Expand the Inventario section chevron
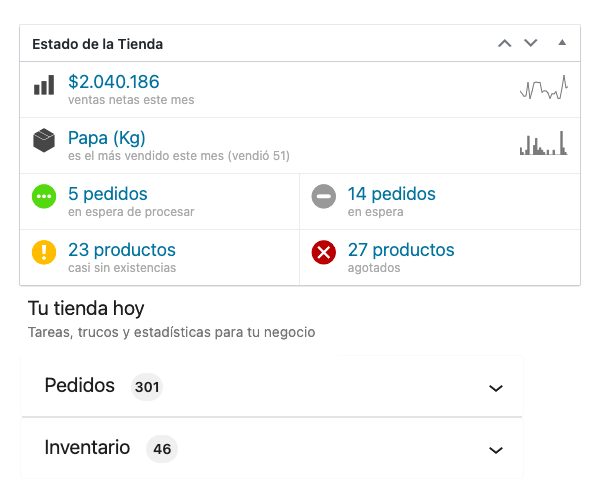The height and width of the screenshot is (500, 600). (x=495, y=450)
